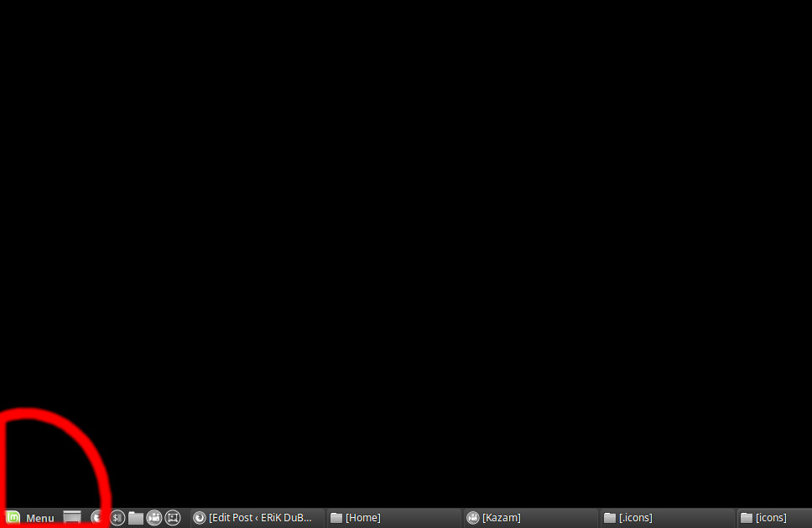Open the screenshot tool launcher icon
Image resolution: width=812 pixels, height=528 pixels.
point(173,517)
